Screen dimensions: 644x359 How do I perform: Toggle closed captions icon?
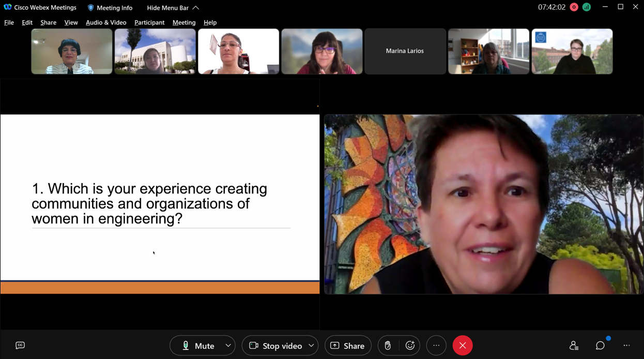coord(20,346)
